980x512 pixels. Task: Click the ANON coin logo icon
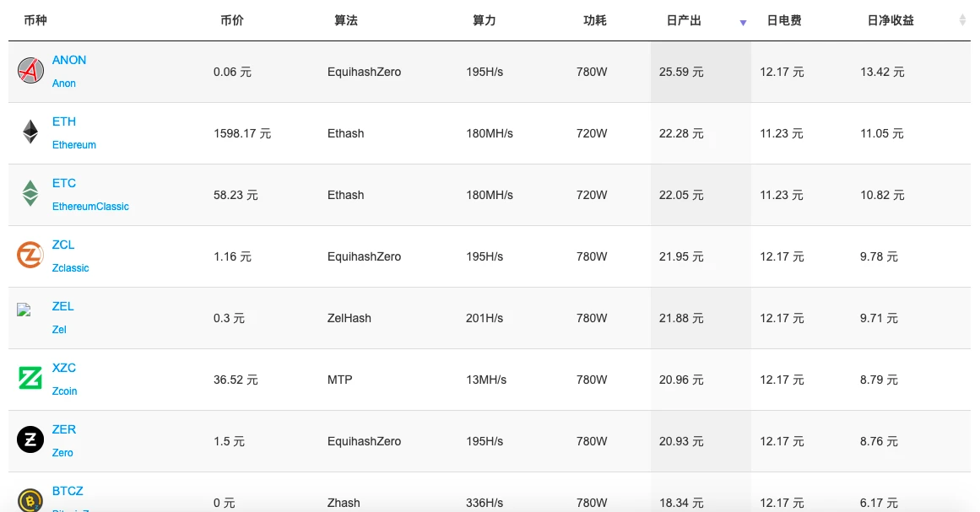[30, 71]
